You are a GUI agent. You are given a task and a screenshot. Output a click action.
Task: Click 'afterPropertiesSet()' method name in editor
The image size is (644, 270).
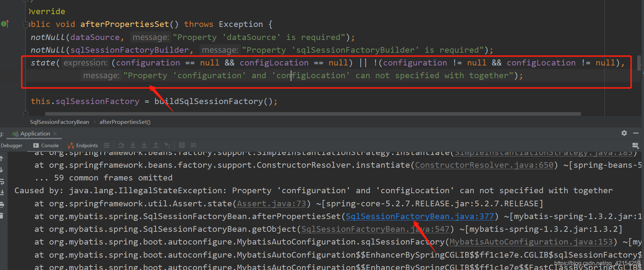point(129,24)
